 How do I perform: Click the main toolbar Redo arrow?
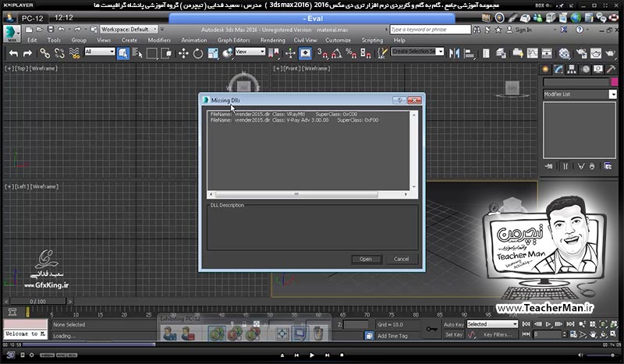[27, 53]
